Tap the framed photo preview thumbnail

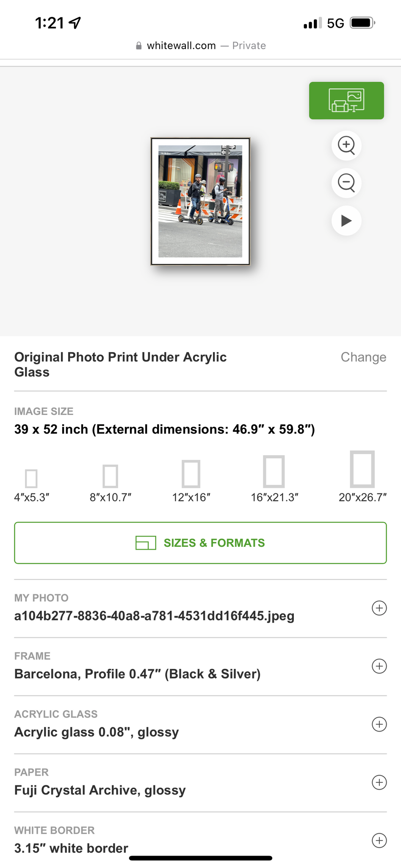[x=200, y=201]
